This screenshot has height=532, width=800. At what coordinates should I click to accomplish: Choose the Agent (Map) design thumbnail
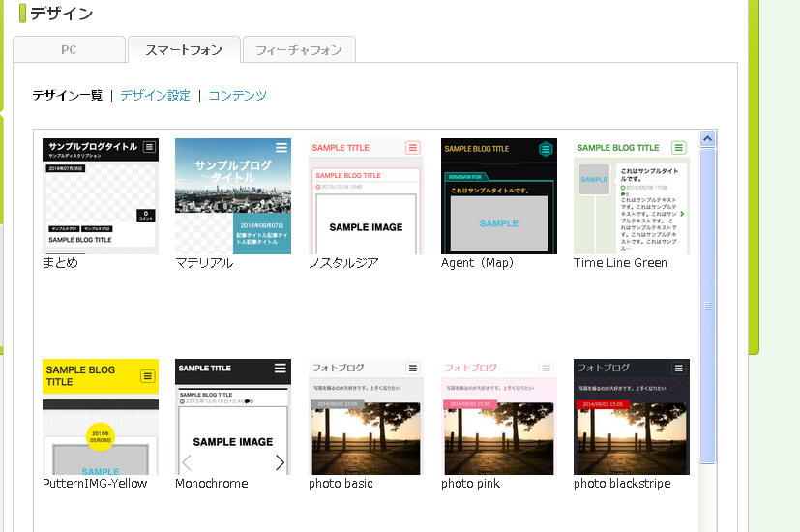[x=499, y=196]
